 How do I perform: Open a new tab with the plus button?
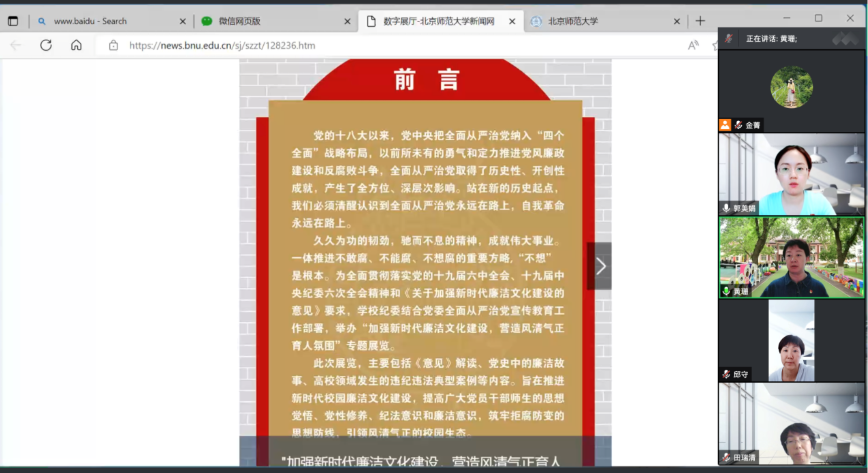700,21
